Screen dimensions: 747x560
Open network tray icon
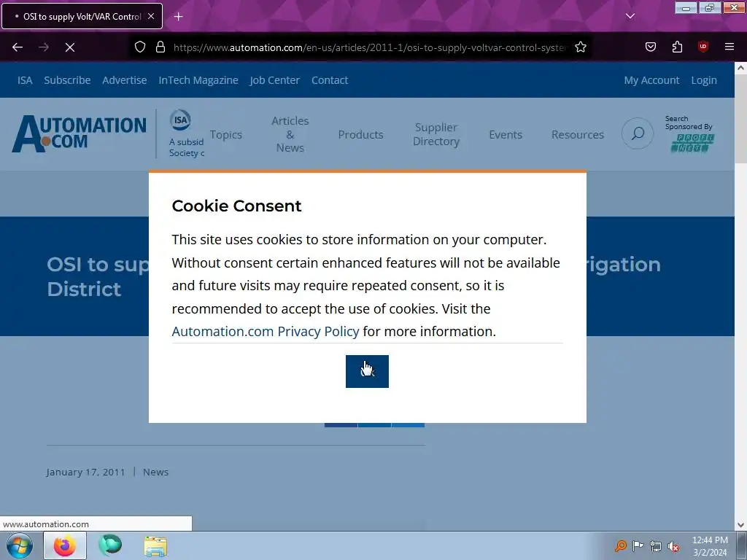tap(656, 546)
